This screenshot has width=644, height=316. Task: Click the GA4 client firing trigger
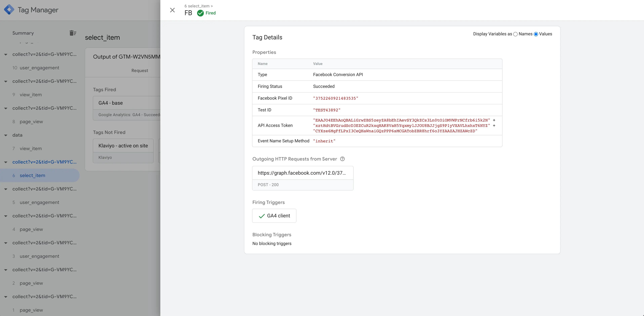(274, 216)
